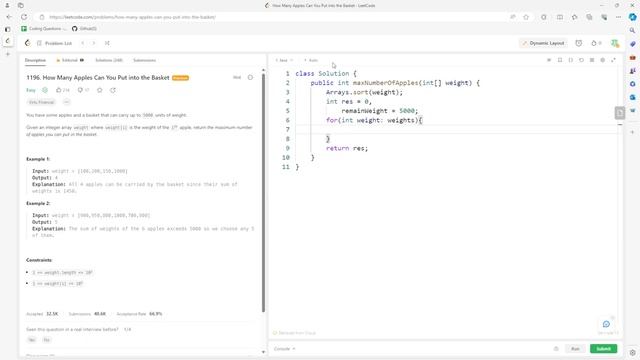Open editor shortcuts list icon
This screenshot has height=360, width=640.
click(x=592, y=60)
